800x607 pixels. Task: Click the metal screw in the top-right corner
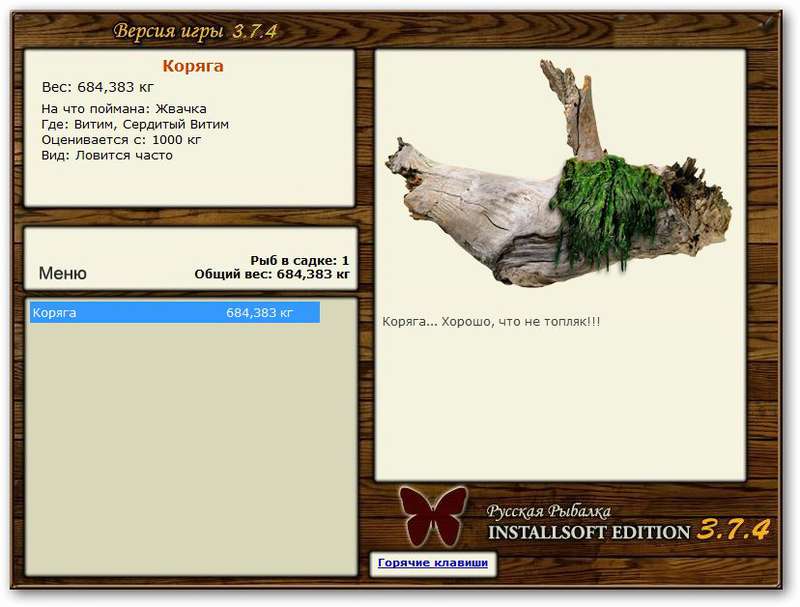[768, 24]
